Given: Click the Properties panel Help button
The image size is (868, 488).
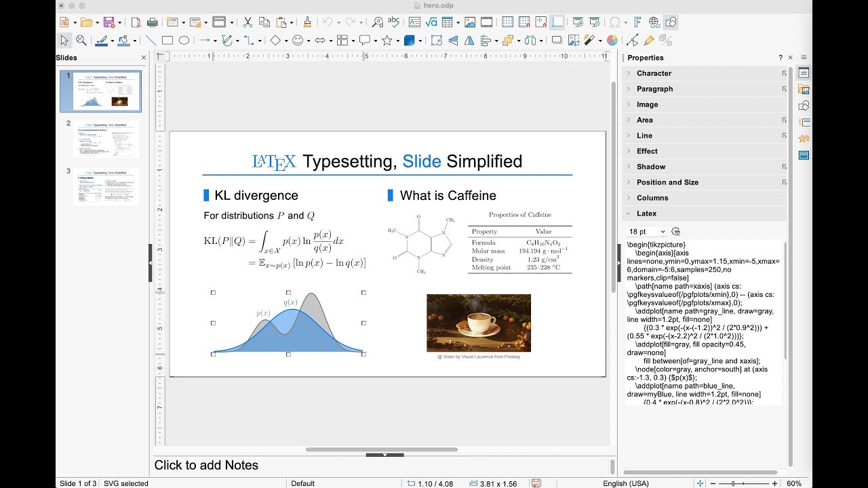Looking at the screenshot, I should [780, 58].
